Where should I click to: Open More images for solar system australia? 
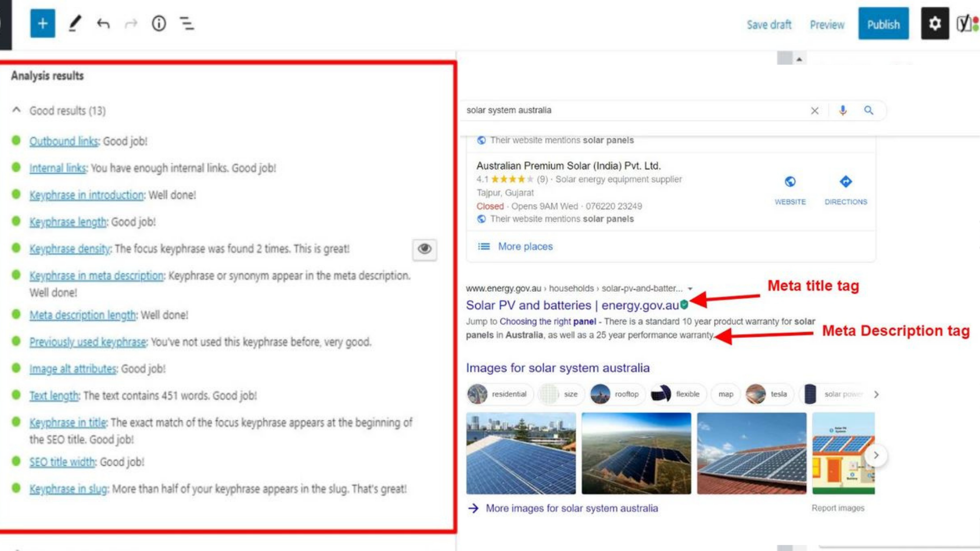(572, 508)
